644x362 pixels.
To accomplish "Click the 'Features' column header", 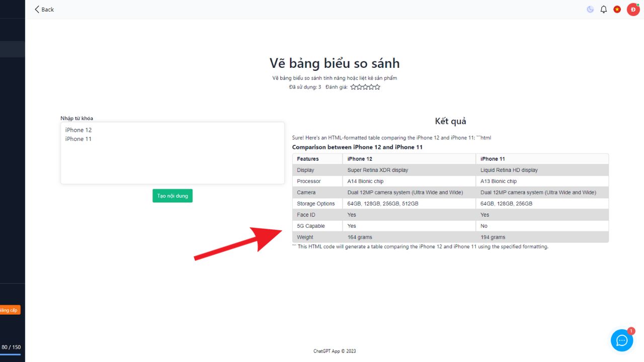I will 317,159.
